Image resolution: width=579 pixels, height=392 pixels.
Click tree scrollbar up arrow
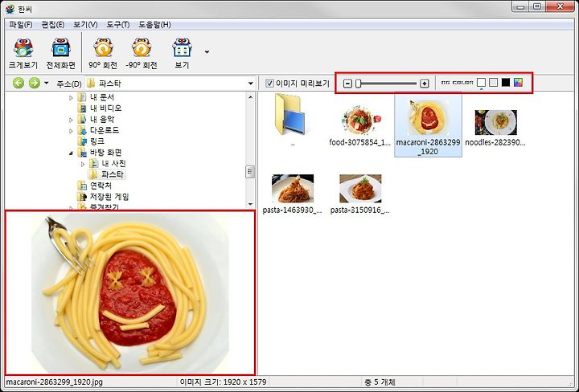251,97
